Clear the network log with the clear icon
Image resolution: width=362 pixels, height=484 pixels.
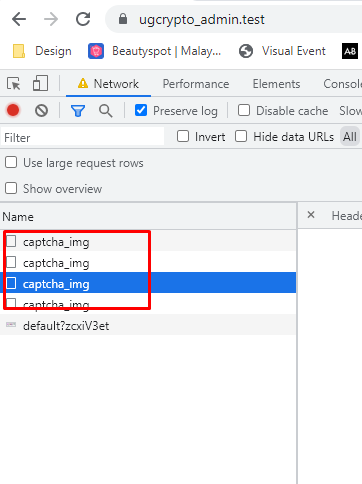[x=41, y=110]
